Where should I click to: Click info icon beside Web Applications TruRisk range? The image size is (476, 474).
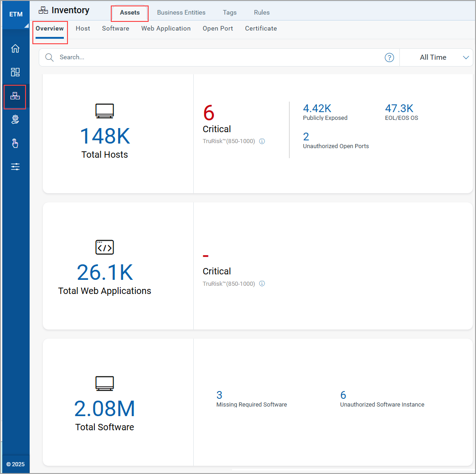click(262, 283)
